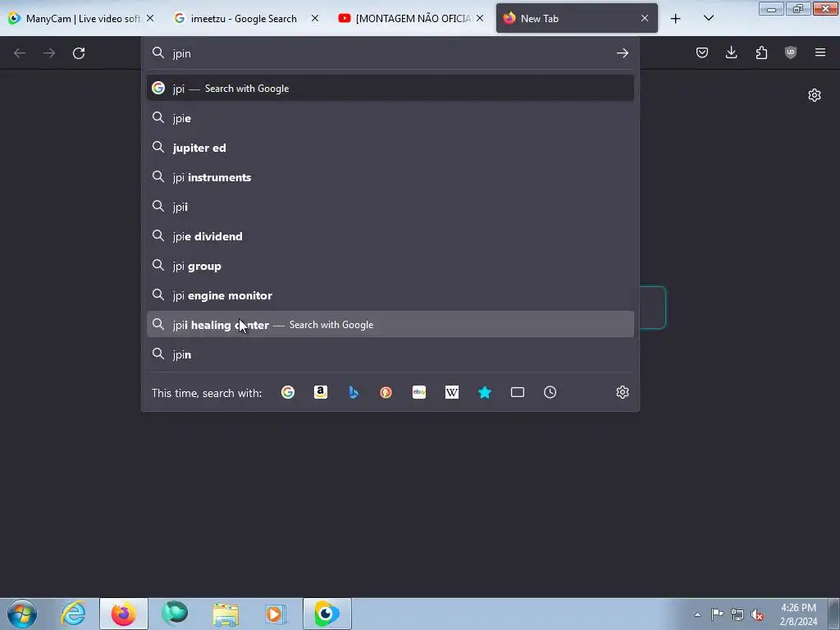This screenshot has height=630, width=840.
Task: Choose the 'jpi instruments' suggestion
Action: click(390, 177)
